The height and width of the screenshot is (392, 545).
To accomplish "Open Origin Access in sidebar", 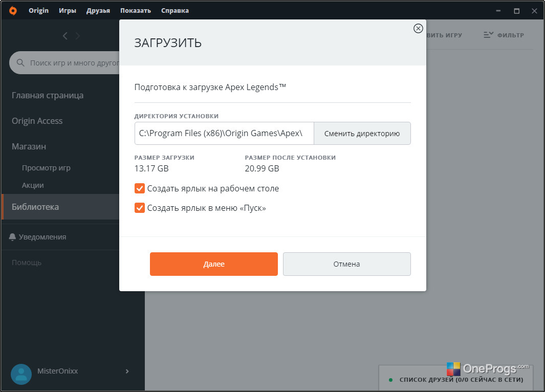I will tap(37, 121).
